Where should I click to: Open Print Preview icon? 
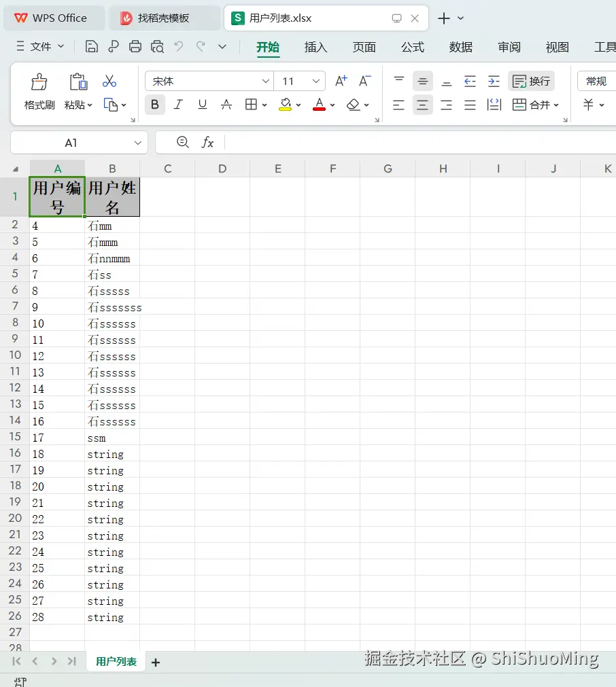(157, 46)
